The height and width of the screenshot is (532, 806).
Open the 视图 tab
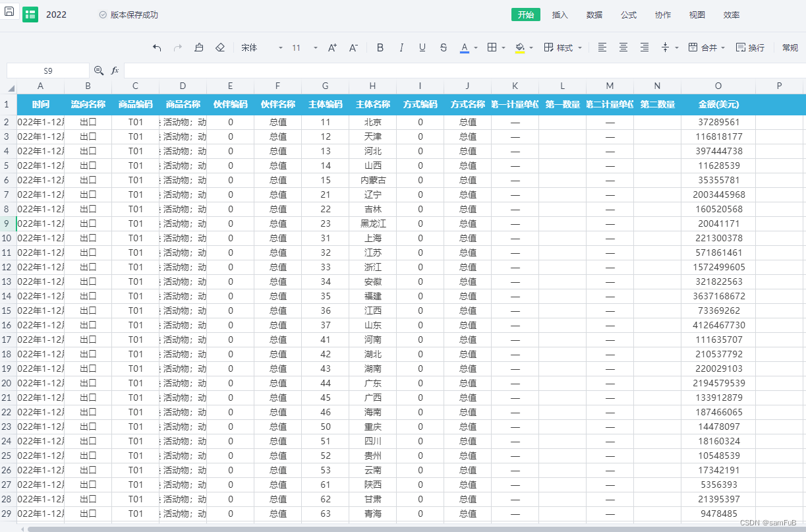click(697, 15)
